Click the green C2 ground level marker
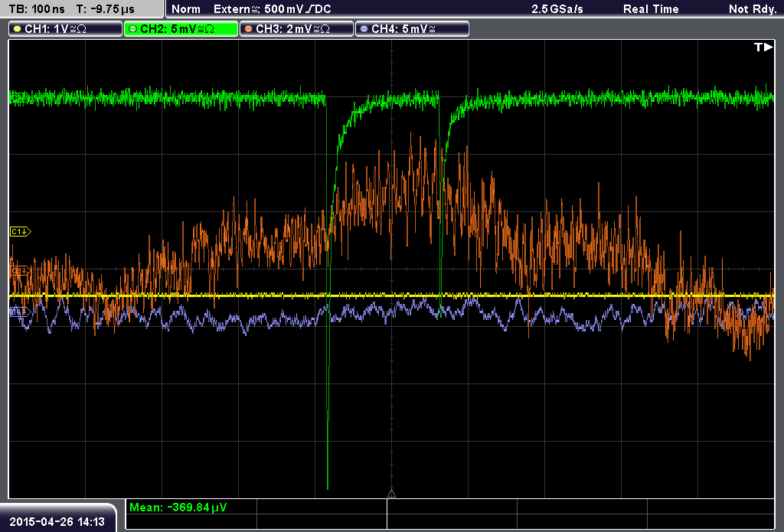This screenshot has width=784, height=532. click(19, 98)
